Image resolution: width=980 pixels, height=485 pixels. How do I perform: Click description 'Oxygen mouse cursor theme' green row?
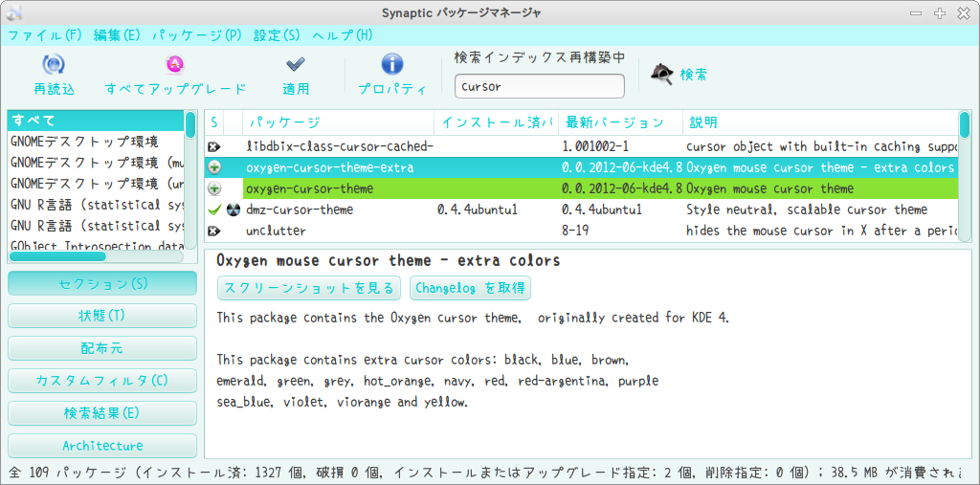tap(769, 188)
